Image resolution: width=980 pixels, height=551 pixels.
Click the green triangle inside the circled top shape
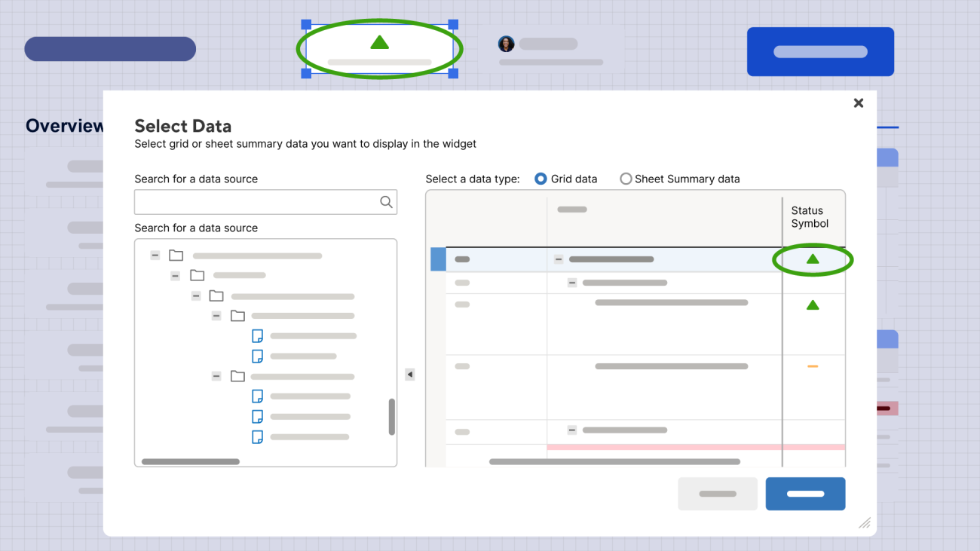[x=379, y=42]
